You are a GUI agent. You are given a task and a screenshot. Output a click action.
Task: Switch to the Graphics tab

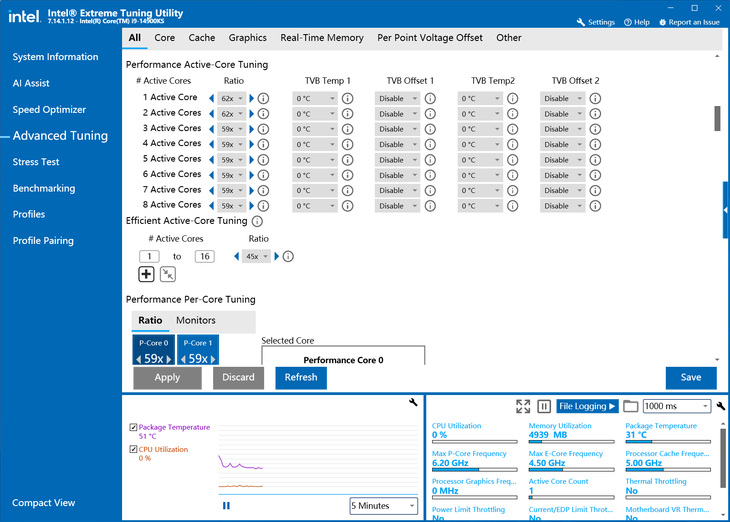247,38
